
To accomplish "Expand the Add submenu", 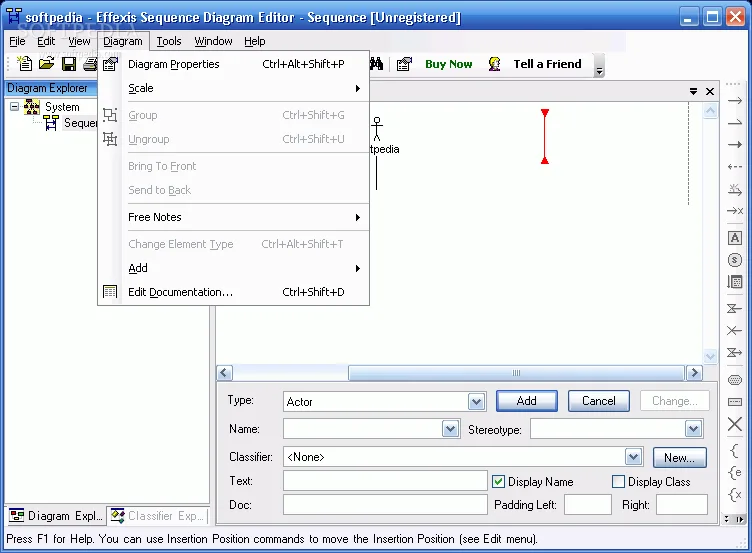I will pos(244,268).
